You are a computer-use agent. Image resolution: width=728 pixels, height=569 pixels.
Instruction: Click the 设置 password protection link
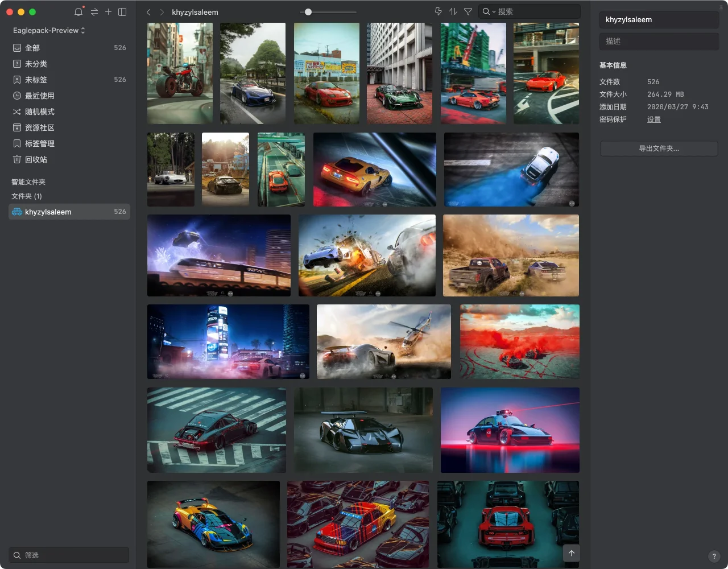coord(654,119)
